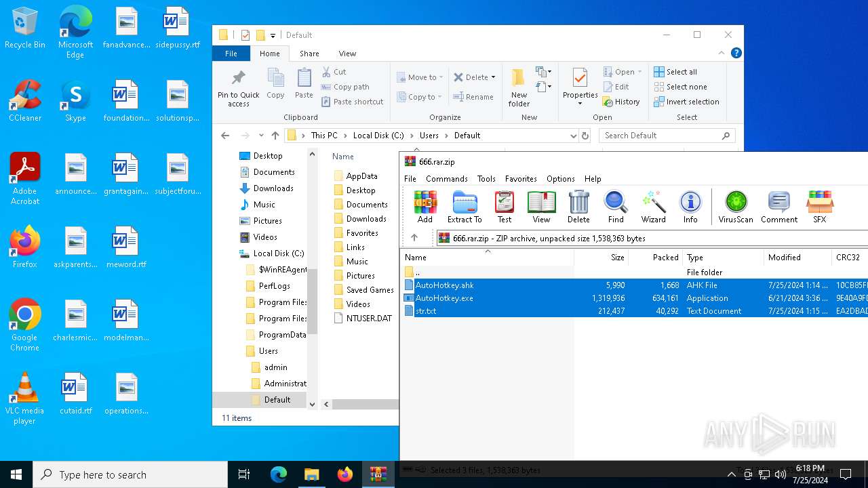The height and width of the screenshot is (488, 868).
Task: Go up one level in WinRAR
Action: coord(414,238)
